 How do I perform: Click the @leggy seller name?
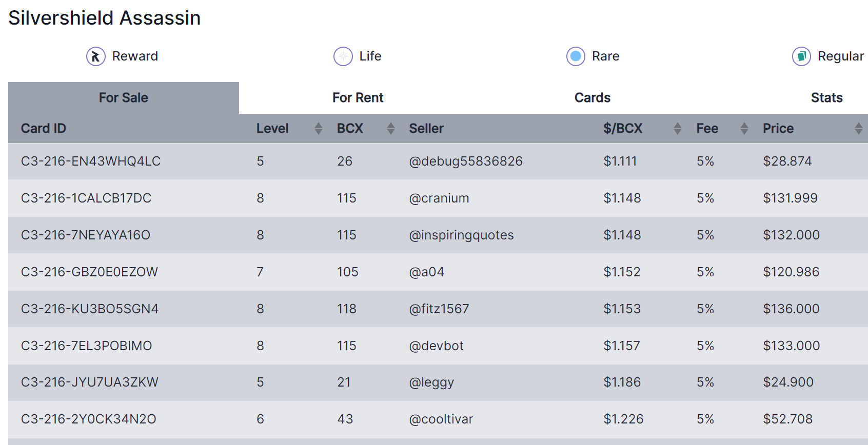click(431, 382)
